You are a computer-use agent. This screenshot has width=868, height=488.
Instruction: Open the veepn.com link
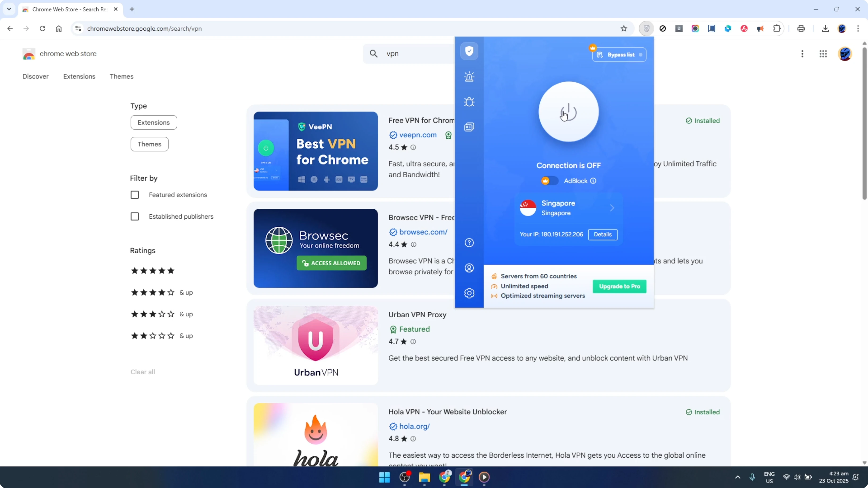[x=417, y=135]
